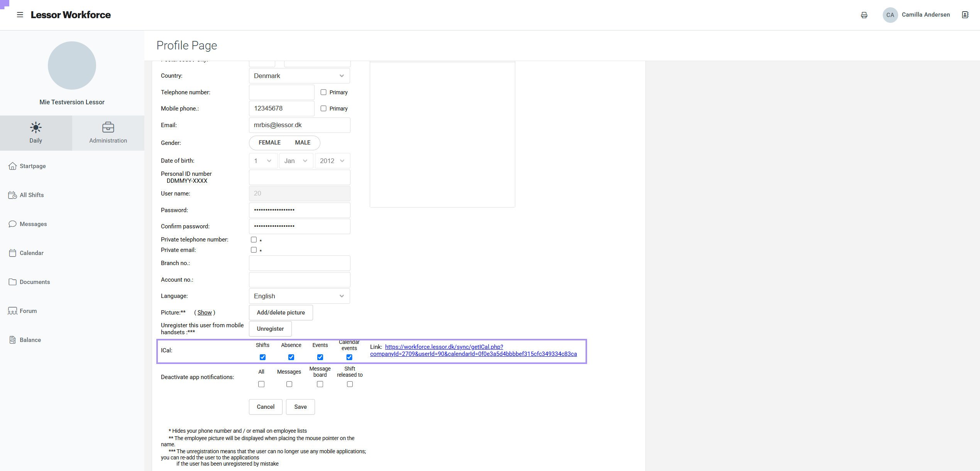The height and width of the screenshot is (471, 980).
Task: Click the Add/delete picture button
Action: pos(281,313)
